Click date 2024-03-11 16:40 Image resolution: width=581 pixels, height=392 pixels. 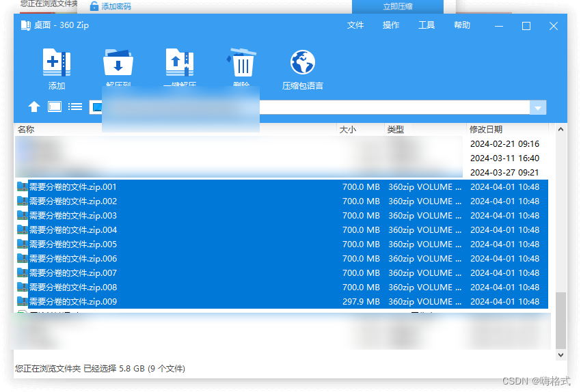504,158
